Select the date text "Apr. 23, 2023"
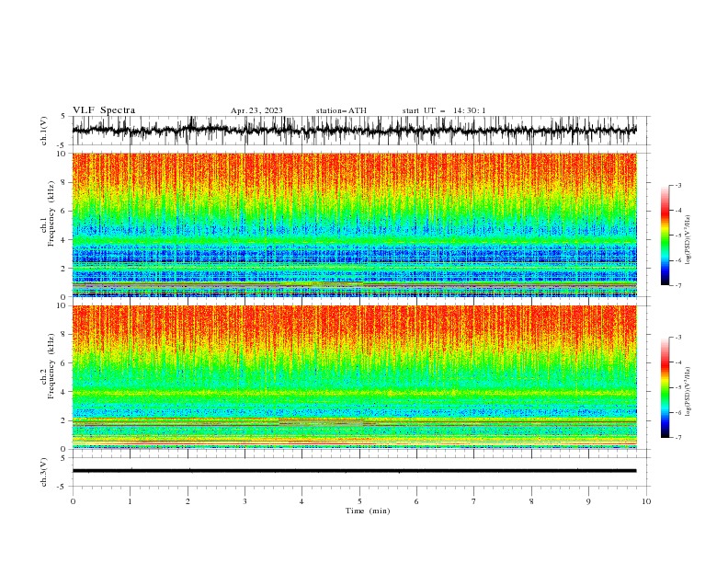This screenshot has height=563, width=728. (256, 110)
